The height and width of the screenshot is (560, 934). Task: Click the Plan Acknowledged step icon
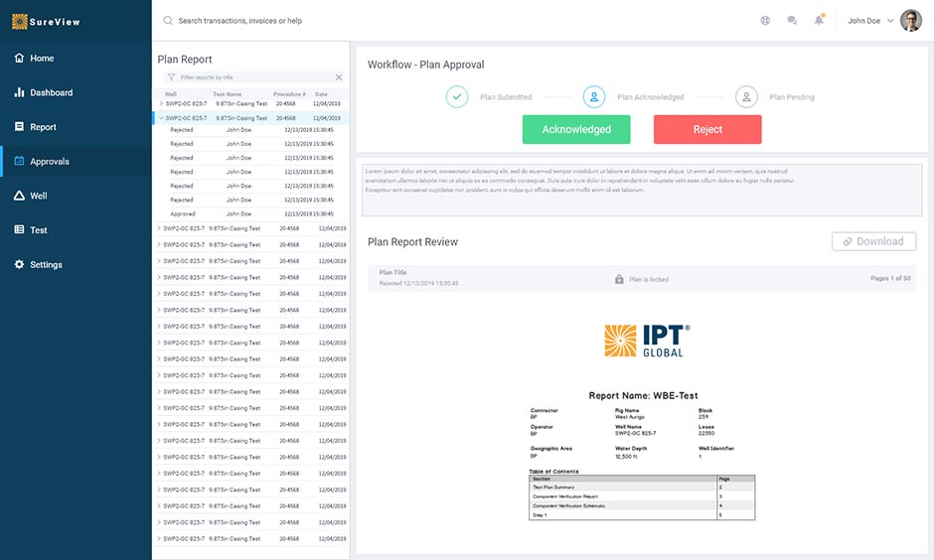594,97
